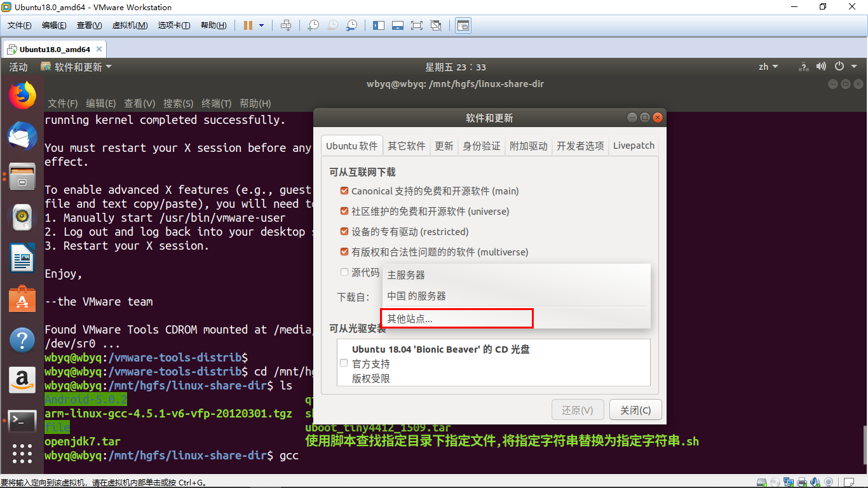Open the terminal 搜索(S) menu
This screenshot has height=488, width=868.
coord(178,103)
